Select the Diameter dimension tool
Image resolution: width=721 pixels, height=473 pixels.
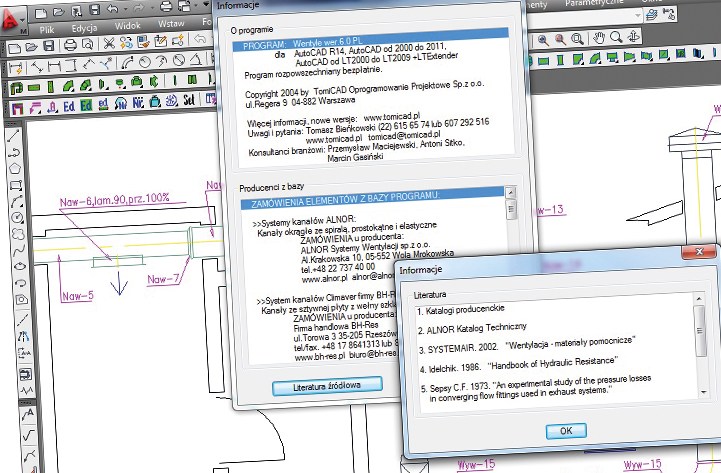(179, 60)
